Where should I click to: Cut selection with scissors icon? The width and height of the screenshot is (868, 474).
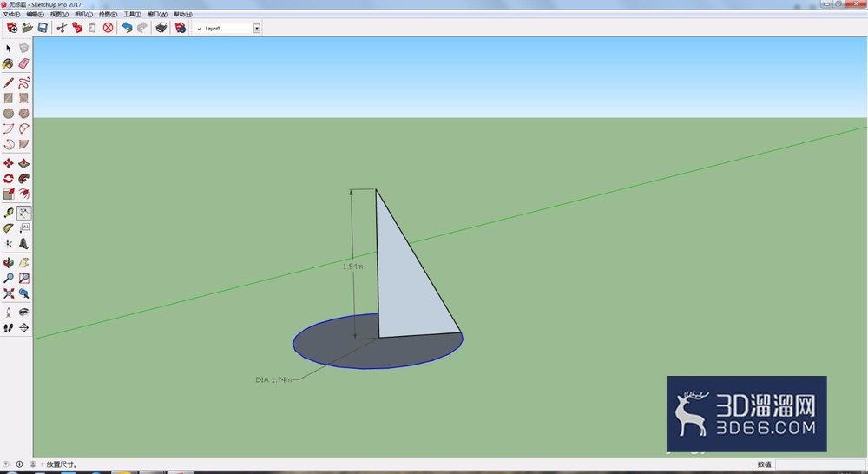click(62, 28)
